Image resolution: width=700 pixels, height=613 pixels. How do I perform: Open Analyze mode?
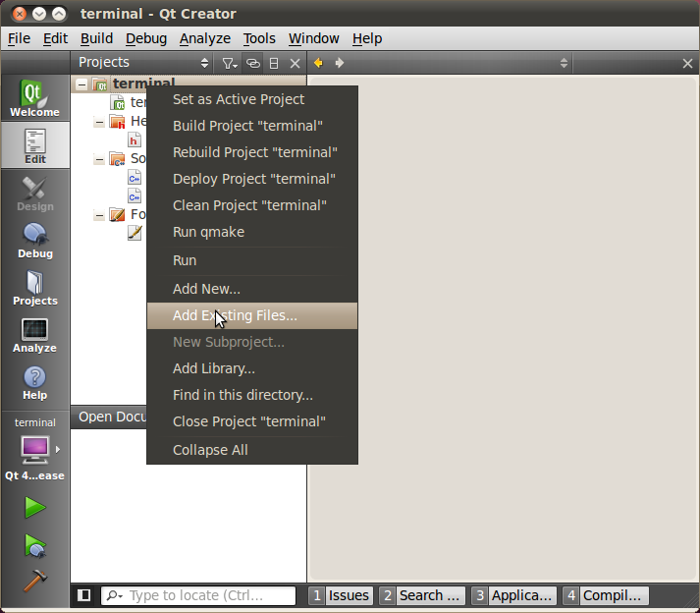(x=34, y=335)
